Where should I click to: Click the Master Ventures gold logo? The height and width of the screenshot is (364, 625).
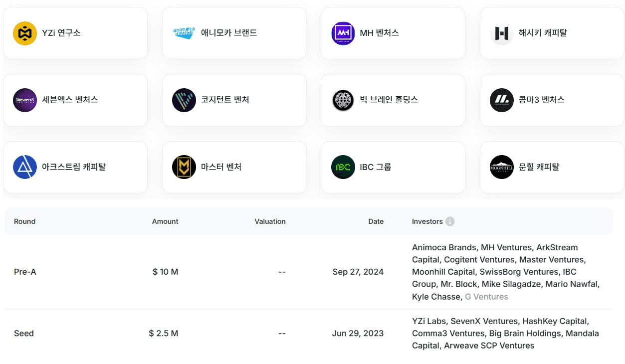point(184,167)
